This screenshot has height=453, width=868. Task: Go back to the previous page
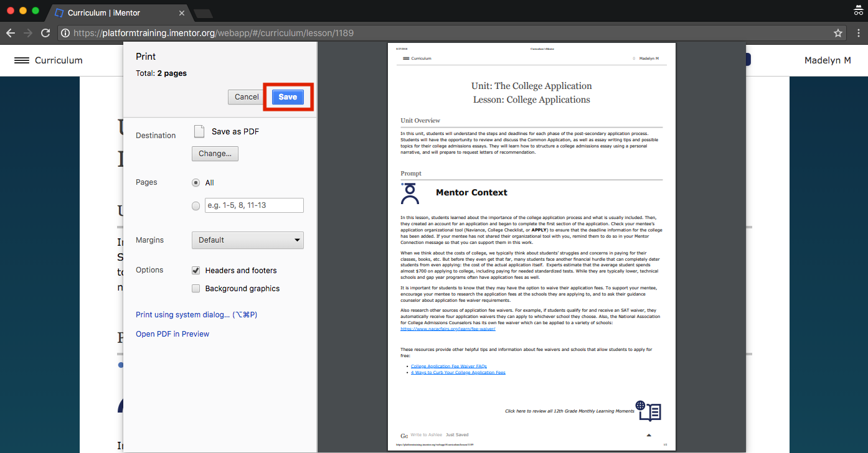(x=11, y=33)
